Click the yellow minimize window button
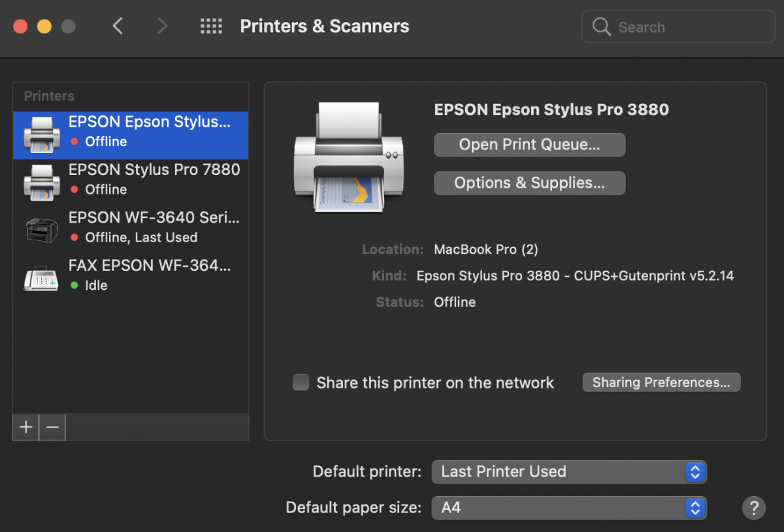This screenshot has height=532, width=784. [x=44, y=26]
